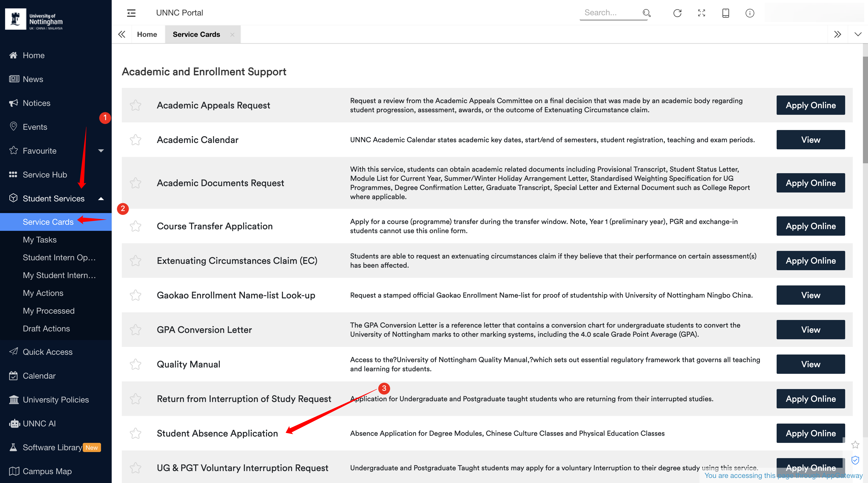The height and width of the screenshot is (483, 868).
Task: Click the University of Nottingham logo
Action: (34, 19)
